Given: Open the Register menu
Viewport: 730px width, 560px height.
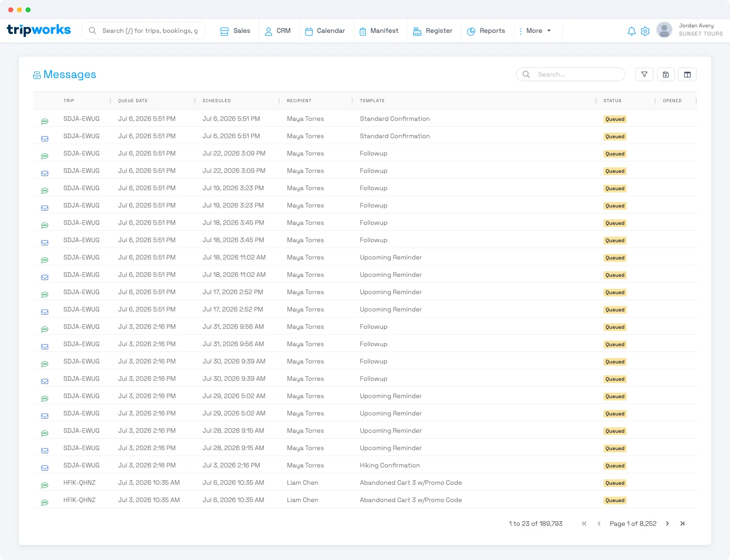Looking at the screenshot, I should click(433, 31).
